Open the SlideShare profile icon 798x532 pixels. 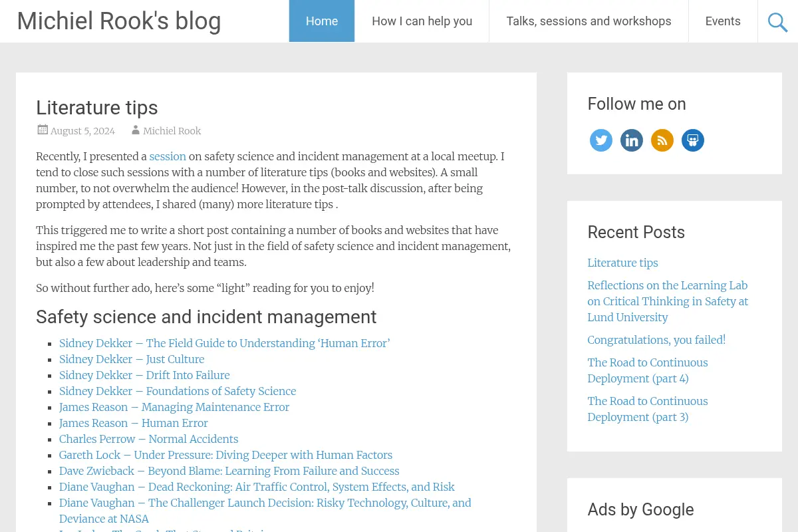pos(693,140)
